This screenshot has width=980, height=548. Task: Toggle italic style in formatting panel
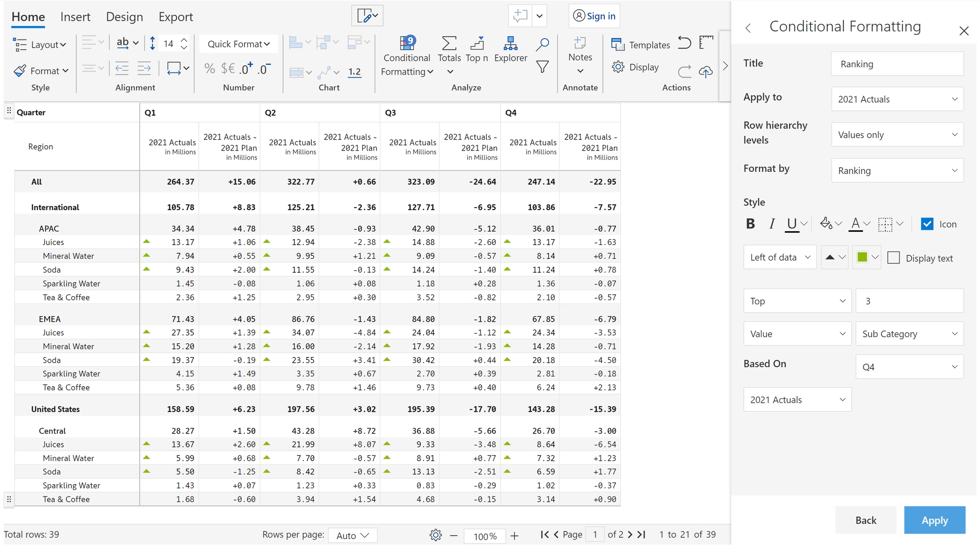point(772,224)
